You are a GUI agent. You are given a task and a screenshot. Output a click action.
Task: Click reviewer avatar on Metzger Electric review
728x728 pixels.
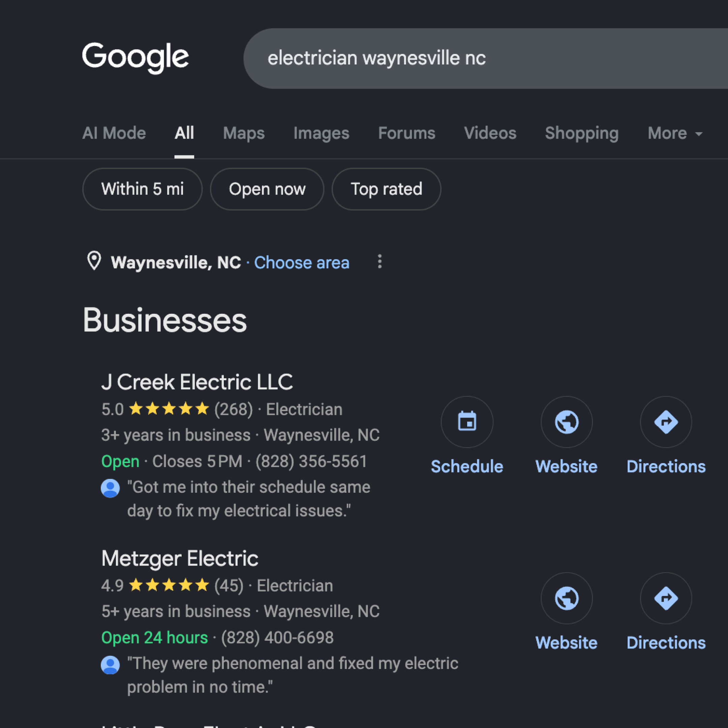pyautogui.click(x=111, y=665)
